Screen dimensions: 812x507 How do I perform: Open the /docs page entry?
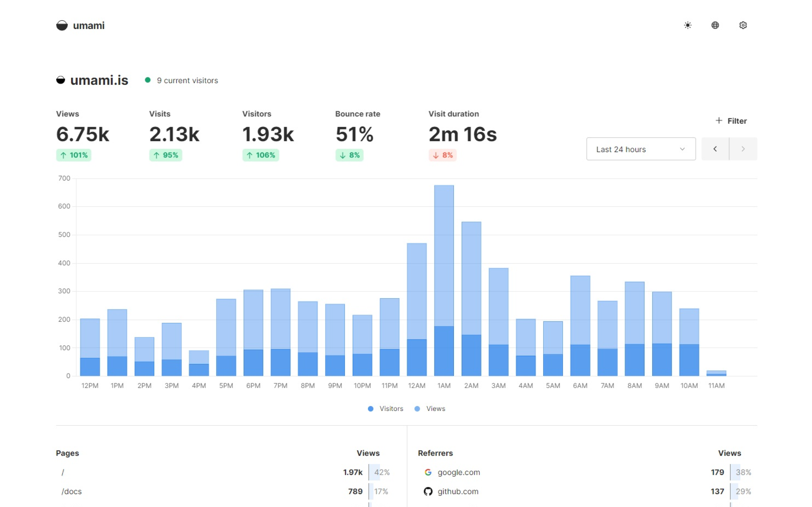pyautogui.click(x=71, y=491)
